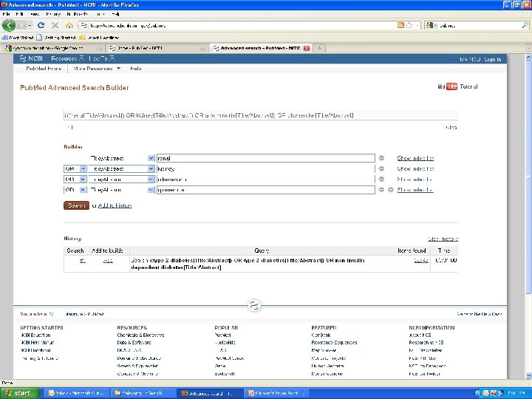
Task: Click Show index list for fourth row
Action: pos(415,190)
